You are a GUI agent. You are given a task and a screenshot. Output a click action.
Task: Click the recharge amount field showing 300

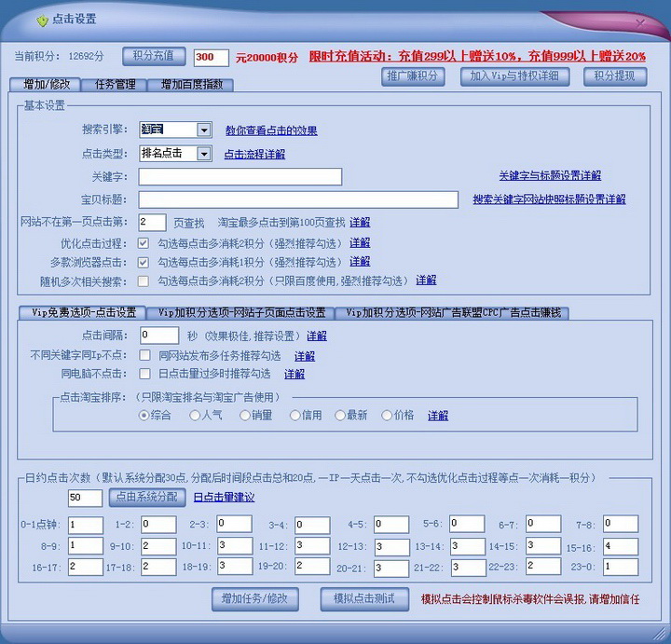click(212, 58)
